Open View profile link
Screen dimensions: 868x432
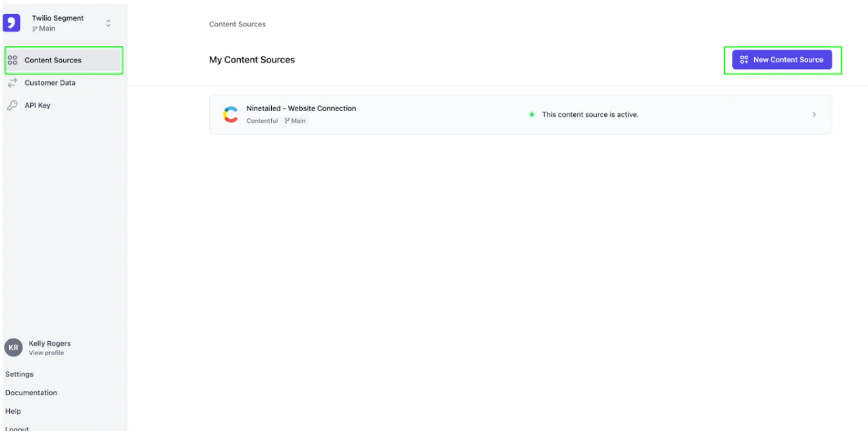[x=46, y=353]
